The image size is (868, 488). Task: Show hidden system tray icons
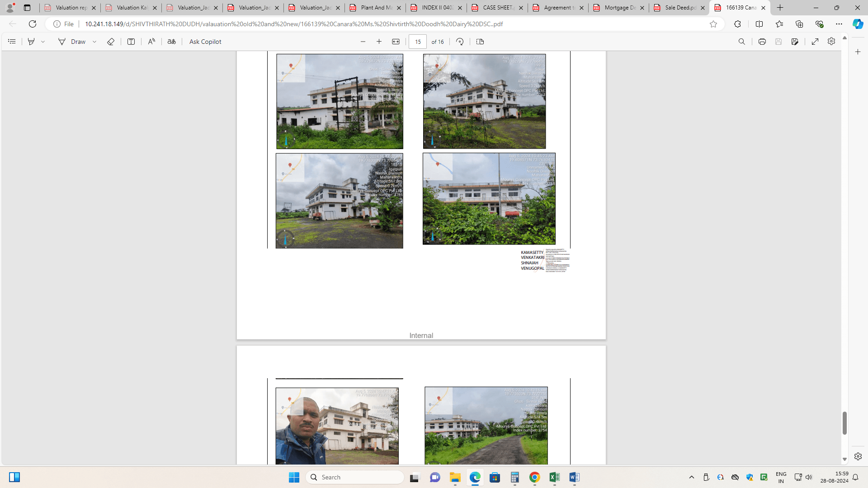click(x=692, y=477)
